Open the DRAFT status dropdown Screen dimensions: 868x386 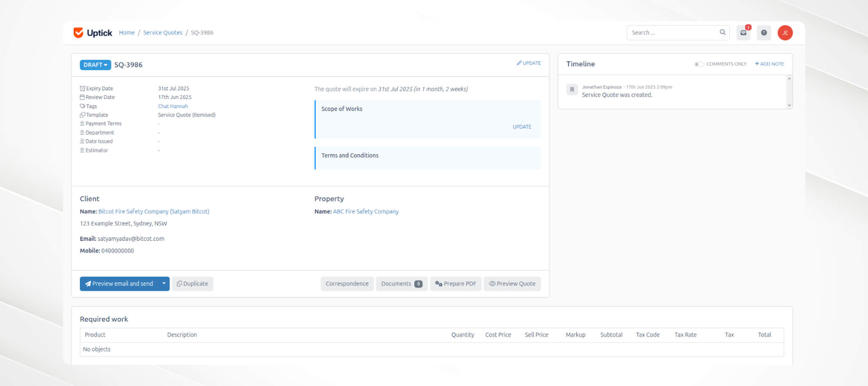tap(95, 64)
